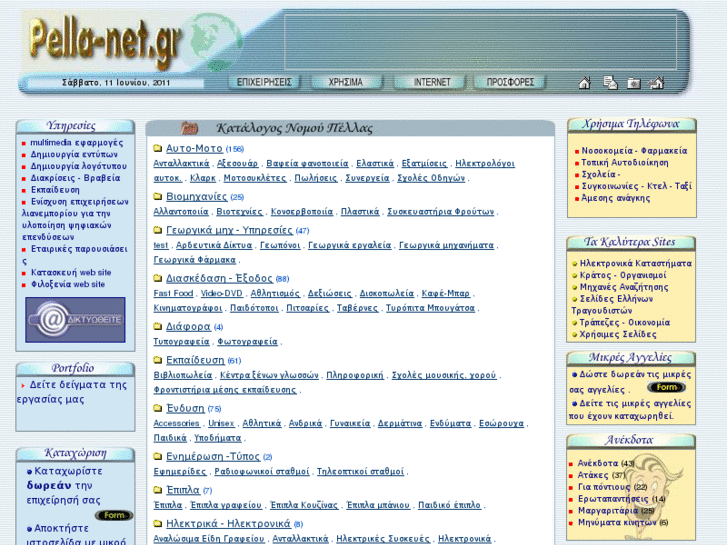Open the Συσκευαστήρια Φρούτων link
This screenshot has width=727, height=545.
point(441,212)
